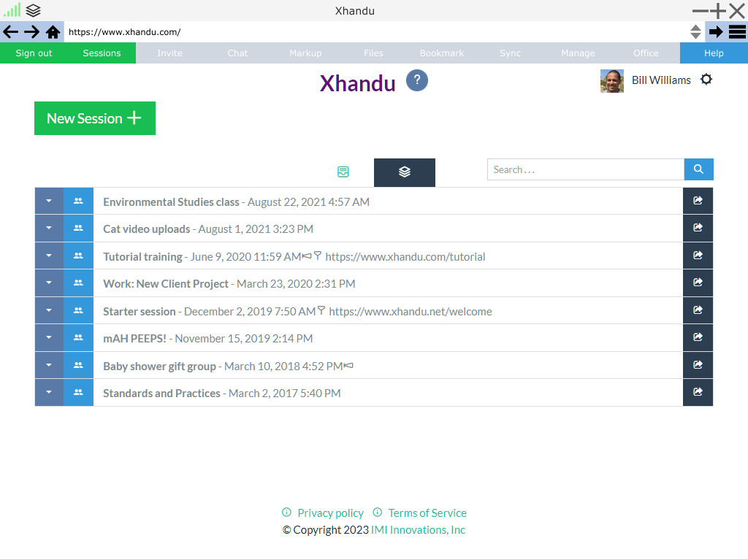Viewport: 748px width, 560px height.
Task: Click the URL stepper arrows in address bar
Action: click(695, 32)
